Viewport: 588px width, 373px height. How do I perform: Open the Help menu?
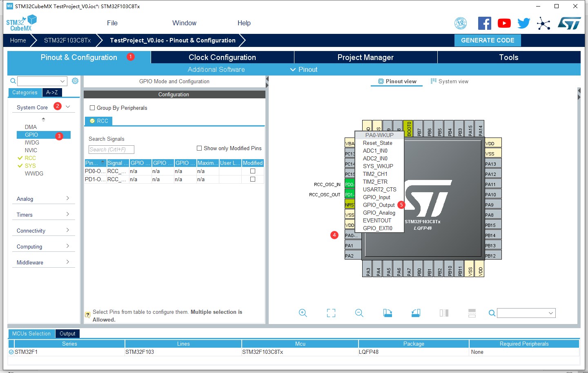[244, 23]
